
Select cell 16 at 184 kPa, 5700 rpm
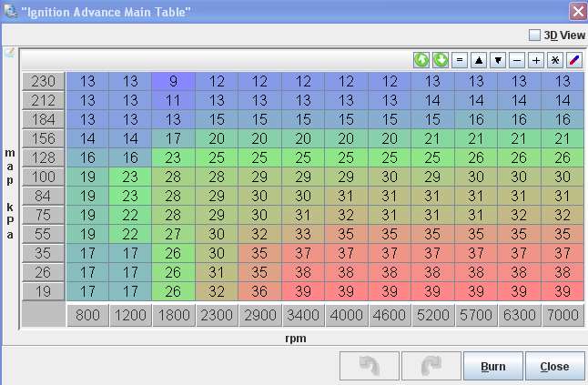click(x=476, y=119)
